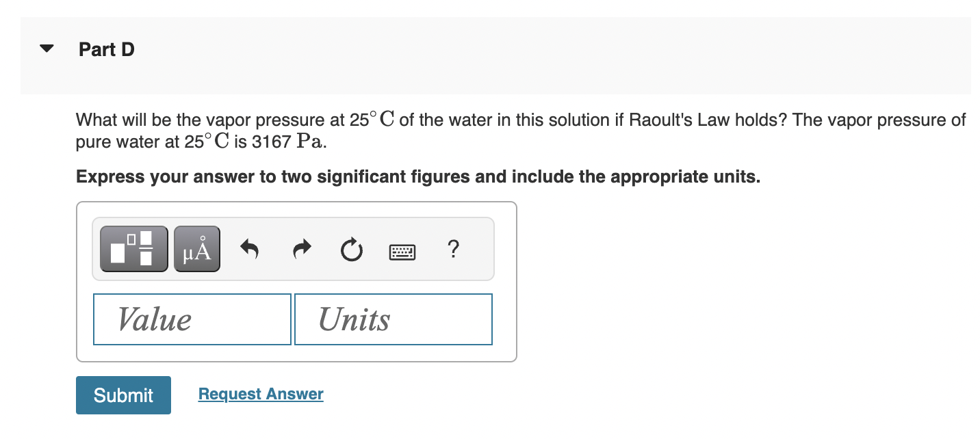
Task: Open the on-screen keyboard icon
Action: (x=402, y=252)
